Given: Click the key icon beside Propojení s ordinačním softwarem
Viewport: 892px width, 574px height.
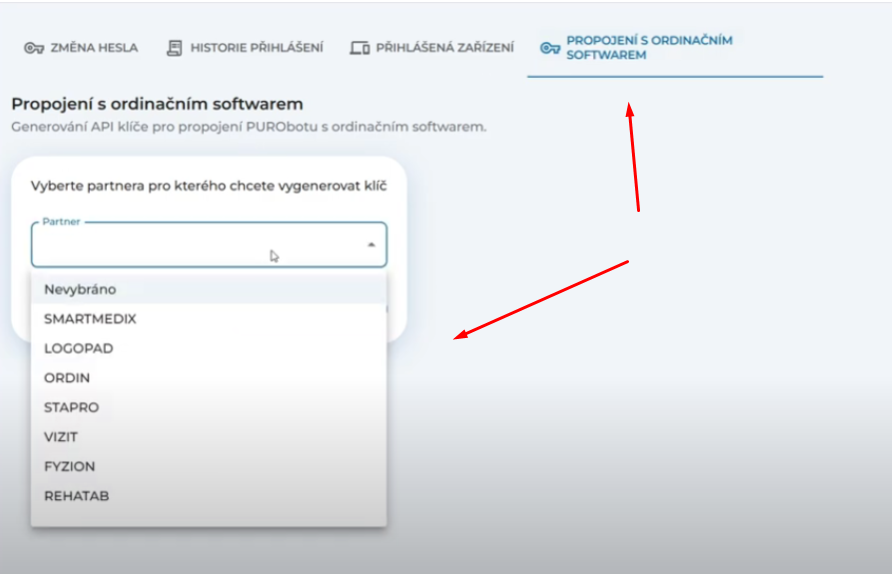Looking at the screenshot, I should click(x=550, y=48).
